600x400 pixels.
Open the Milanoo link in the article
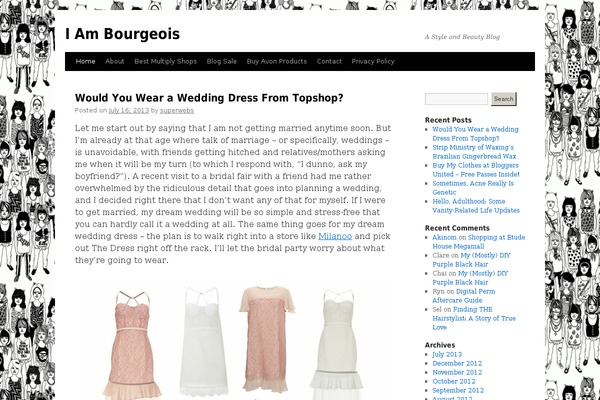335,236
